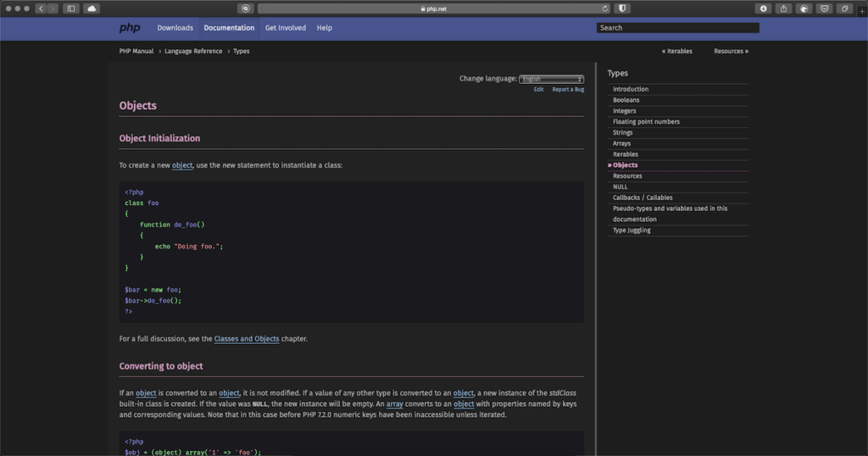Show the downloads list
Viewport: 868px width, 456px height.
pos(764,8)
